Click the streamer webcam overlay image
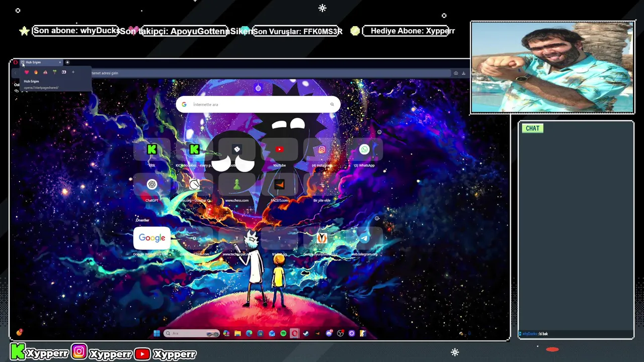The height and width of the screenshot is (362, 644). coord(552,67)
